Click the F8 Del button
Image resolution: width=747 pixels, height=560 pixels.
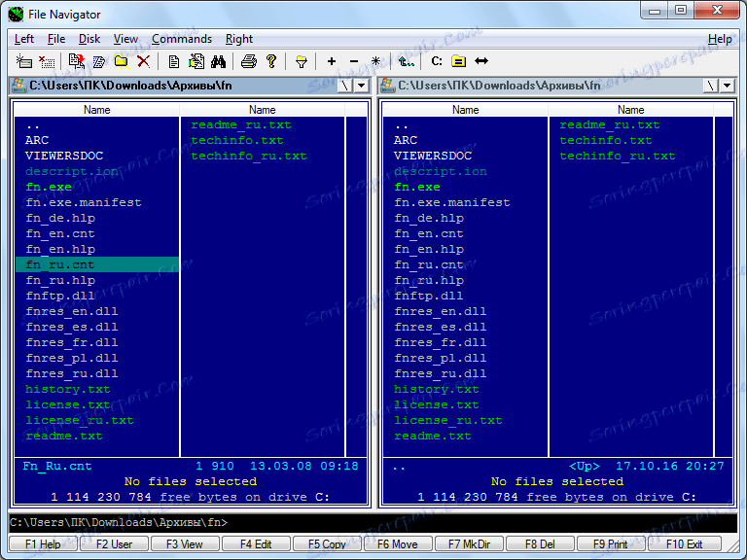[x=540, y=543]
